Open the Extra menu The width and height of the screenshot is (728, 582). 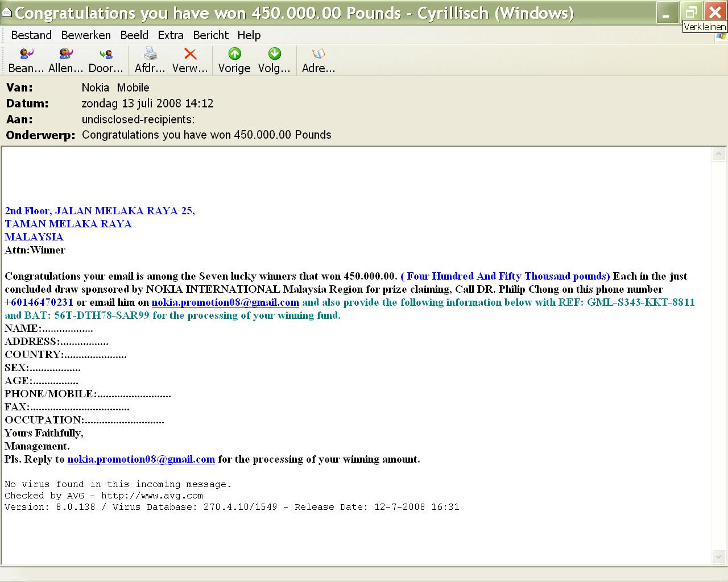coord(171,35)
